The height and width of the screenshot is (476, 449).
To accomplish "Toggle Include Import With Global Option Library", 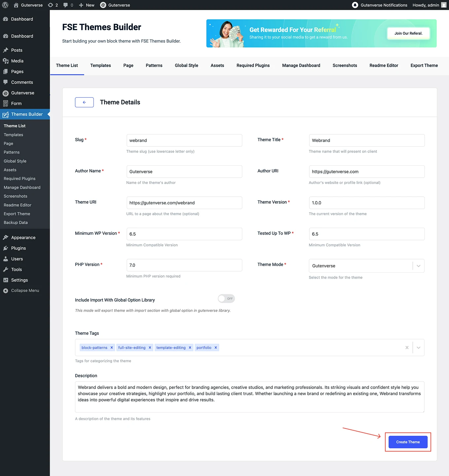I will (x=226, y=299).
